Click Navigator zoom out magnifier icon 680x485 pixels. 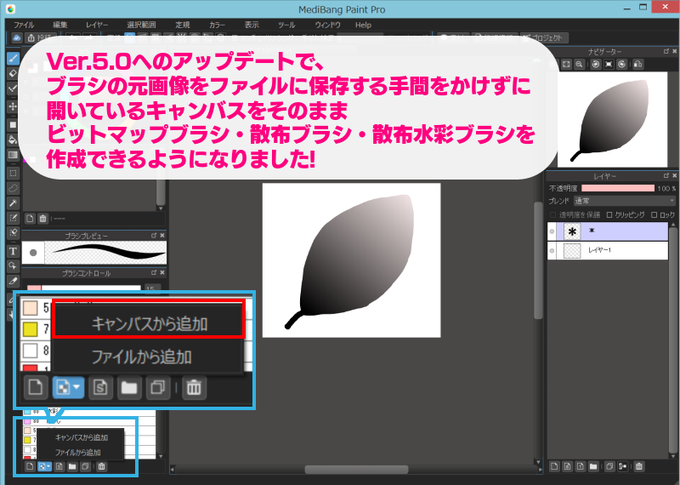pos(579,64)
